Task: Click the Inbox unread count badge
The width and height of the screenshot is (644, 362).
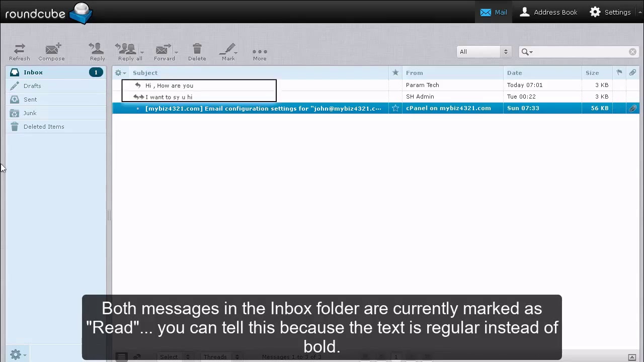Action: click(96, 72)
